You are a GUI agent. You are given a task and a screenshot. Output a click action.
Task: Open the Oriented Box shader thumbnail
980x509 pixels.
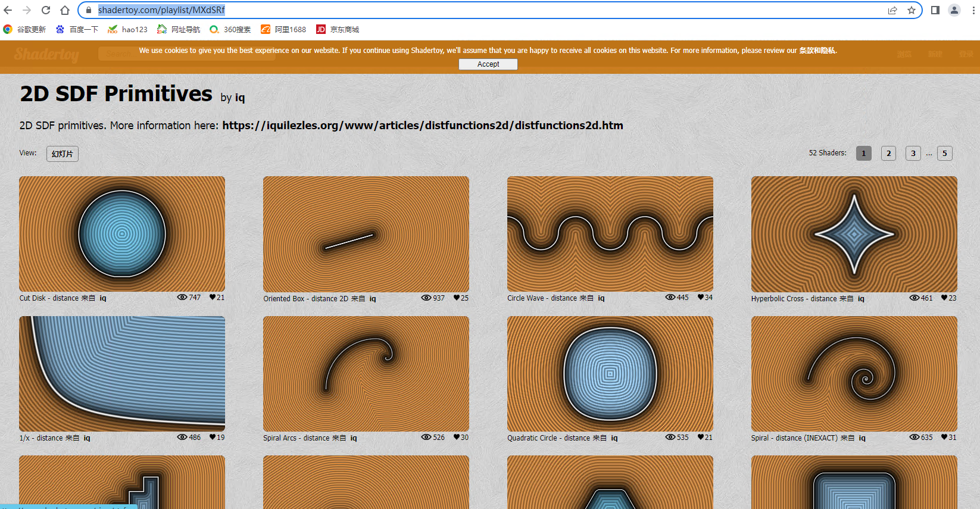tap(366, 234)
